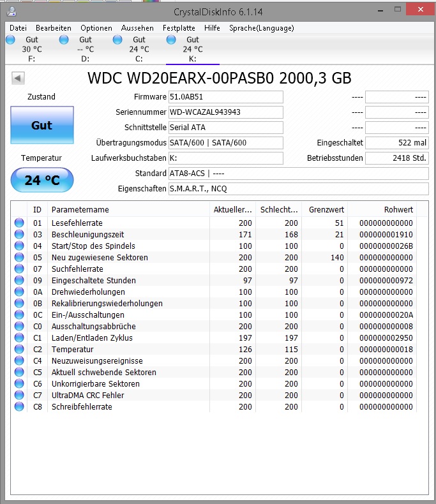436x504 pixels.
Task: Close the CrystalDiskInfo window
Action: 420,10
